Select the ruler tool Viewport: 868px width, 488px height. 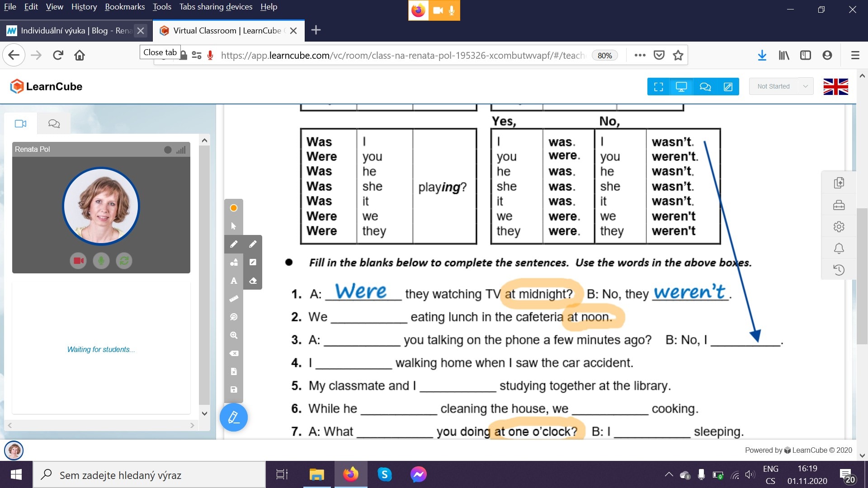[234, 299]
